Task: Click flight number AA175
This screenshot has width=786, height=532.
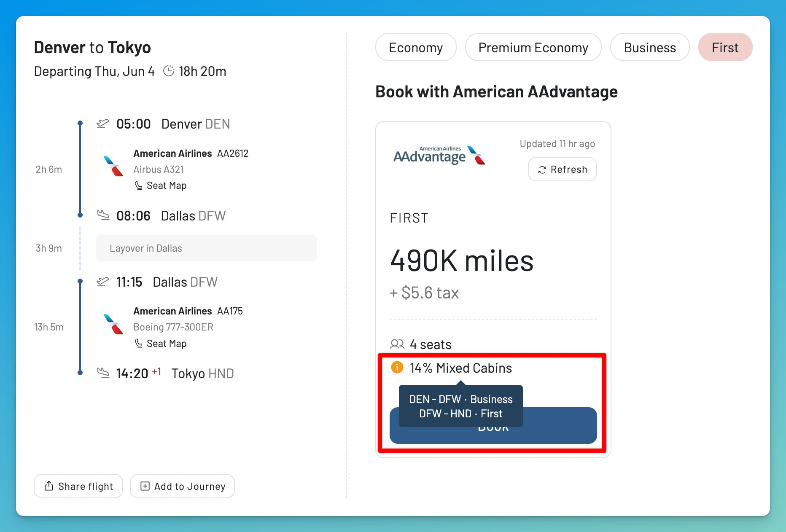Action: coord(230,311)
